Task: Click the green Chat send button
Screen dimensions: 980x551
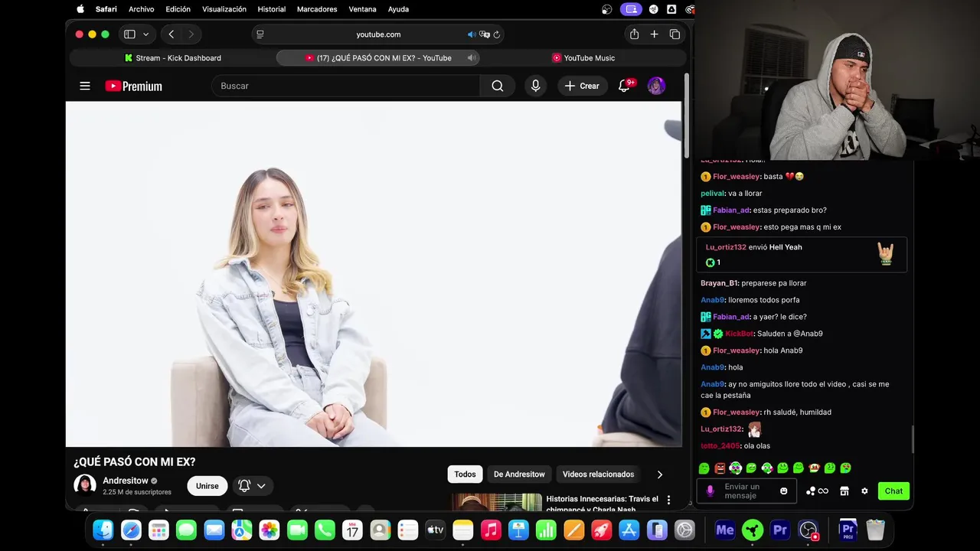Action: pos(893,491)
